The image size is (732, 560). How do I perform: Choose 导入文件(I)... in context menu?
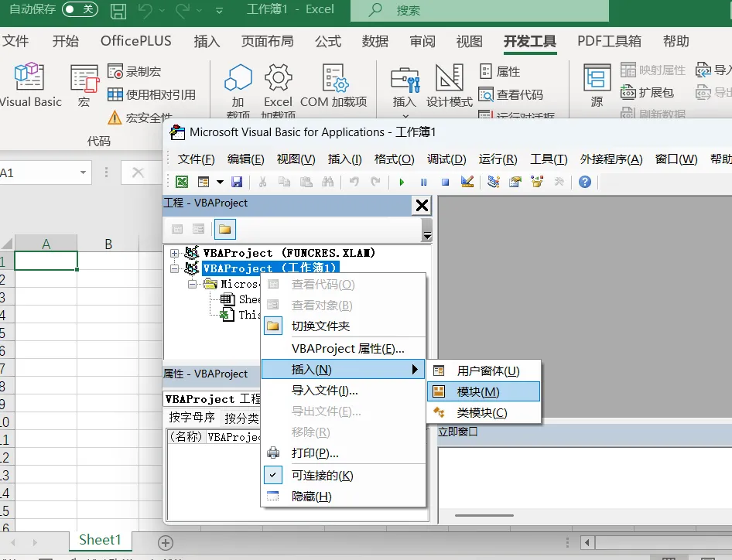pyautogui.click(x=343, y=391)
